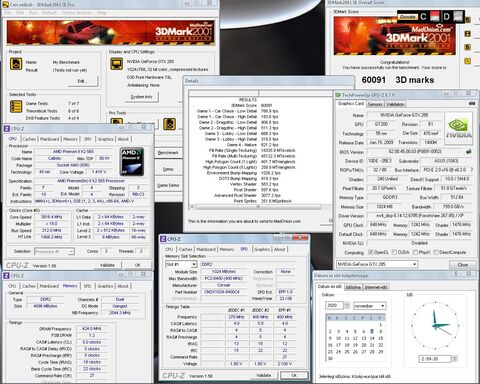The image size is (480, 384).
Task: Click the NVIDIA logo in GPU-Z
Action: pos(458,128)
